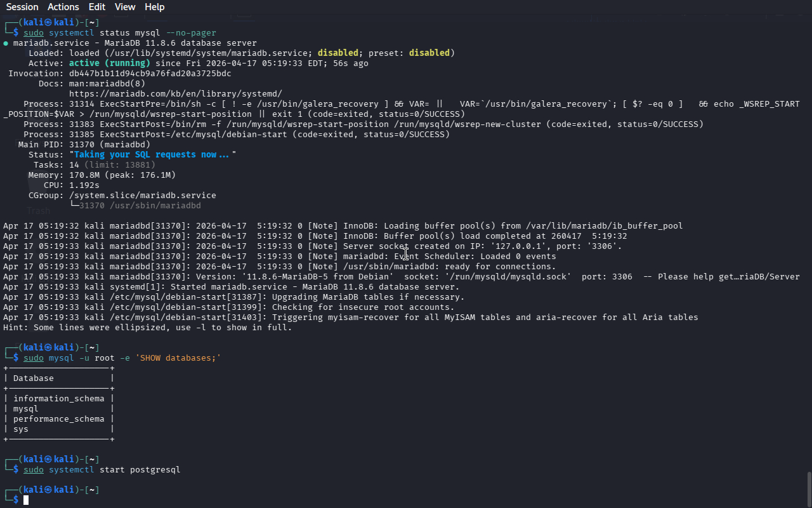Open the Edit menu
Viewport: 812px width, 508px height.
pos(97,7)
